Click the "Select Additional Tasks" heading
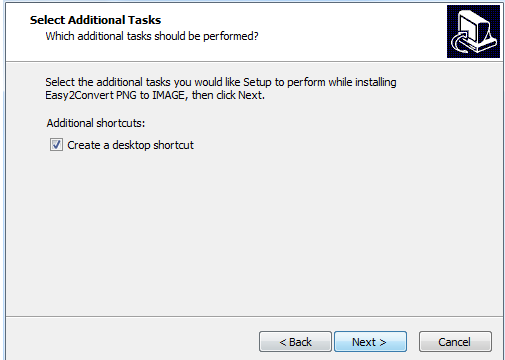 95,20
